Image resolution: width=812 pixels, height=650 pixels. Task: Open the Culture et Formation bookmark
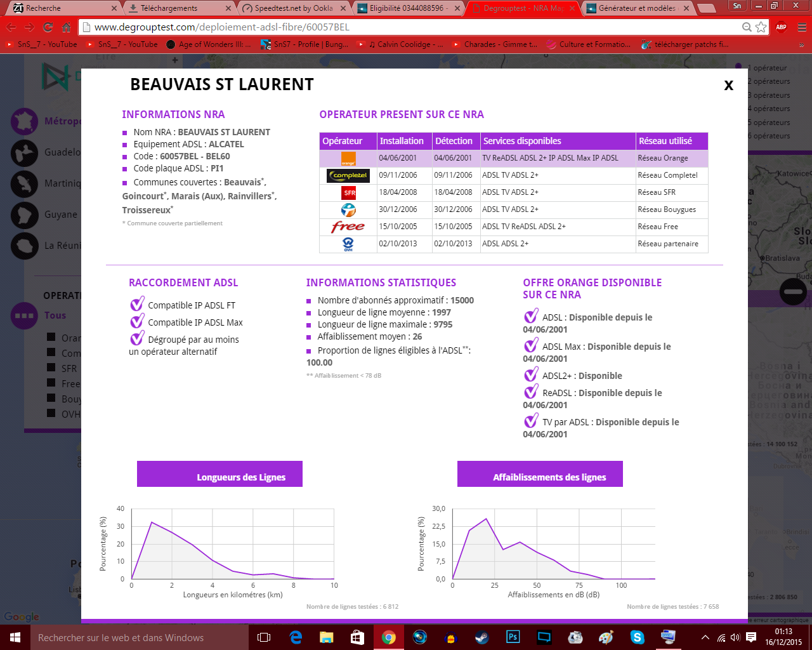click(589, 44)
